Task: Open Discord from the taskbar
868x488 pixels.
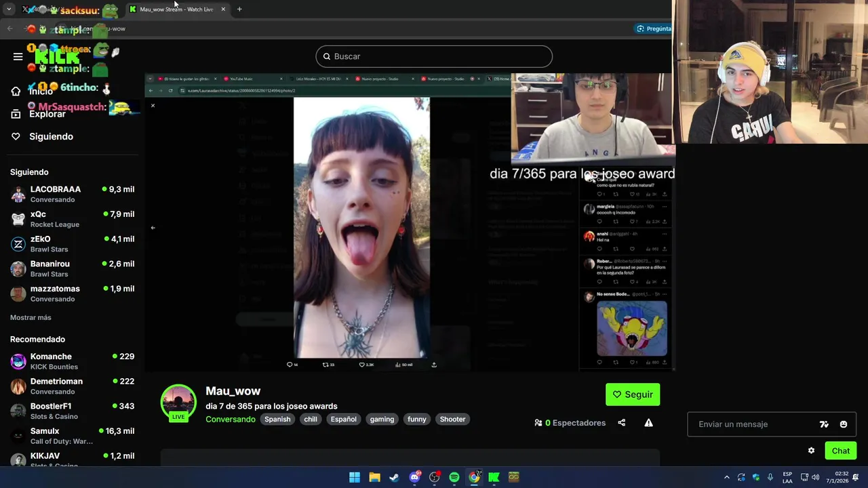Action: point(414,477)
